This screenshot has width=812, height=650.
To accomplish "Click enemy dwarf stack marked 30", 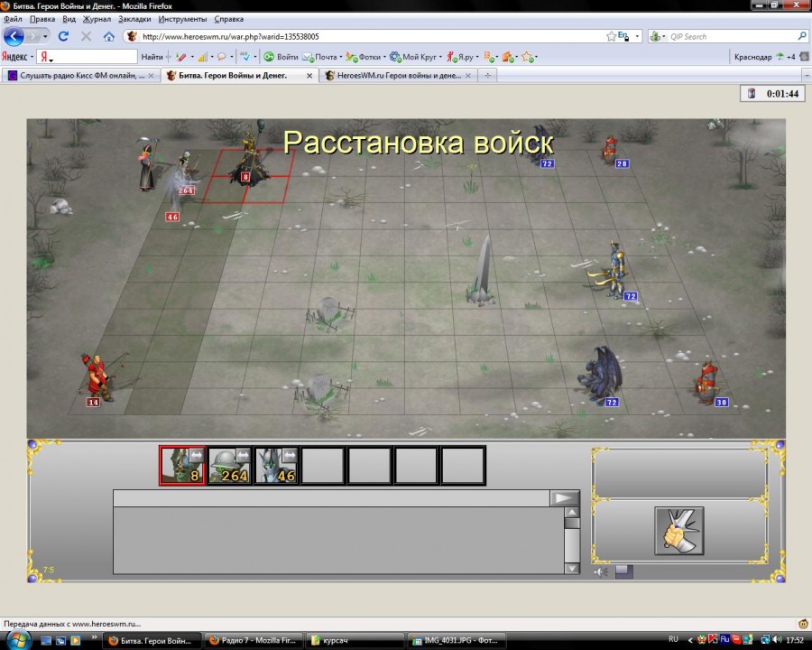I will [708, 383].
